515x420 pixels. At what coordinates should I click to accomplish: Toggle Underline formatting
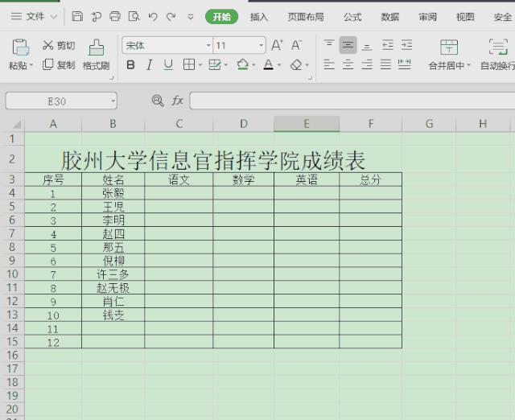point(168,64)
